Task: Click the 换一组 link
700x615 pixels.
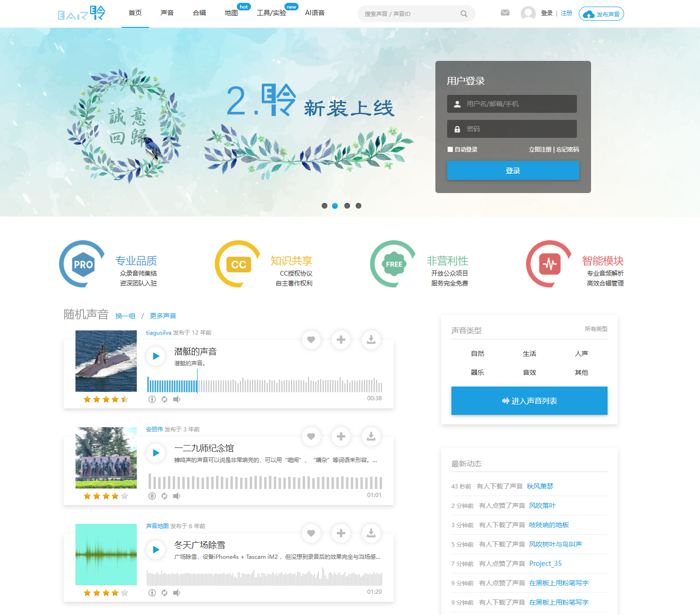Action: pos(125,316)
